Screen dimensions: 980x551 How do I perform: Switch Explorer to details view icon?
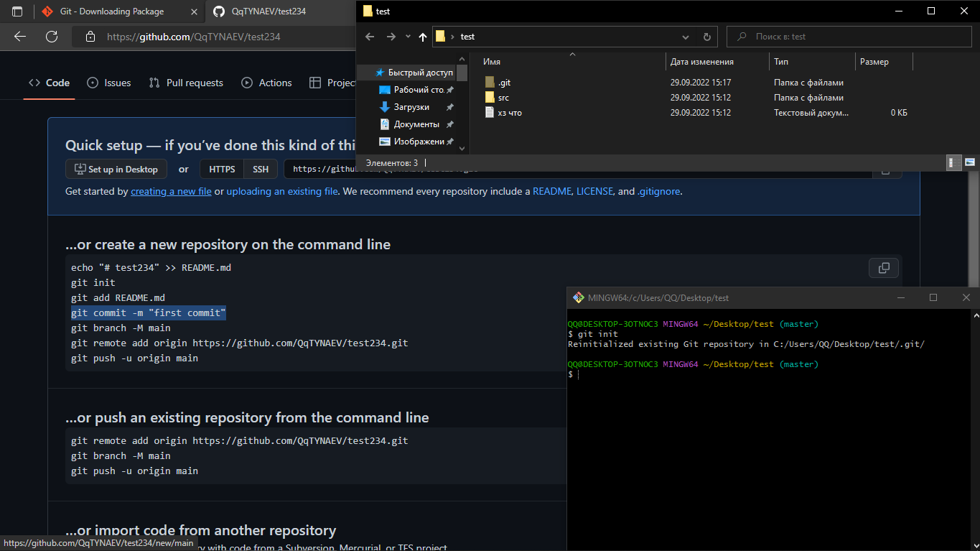pos(954,162)
